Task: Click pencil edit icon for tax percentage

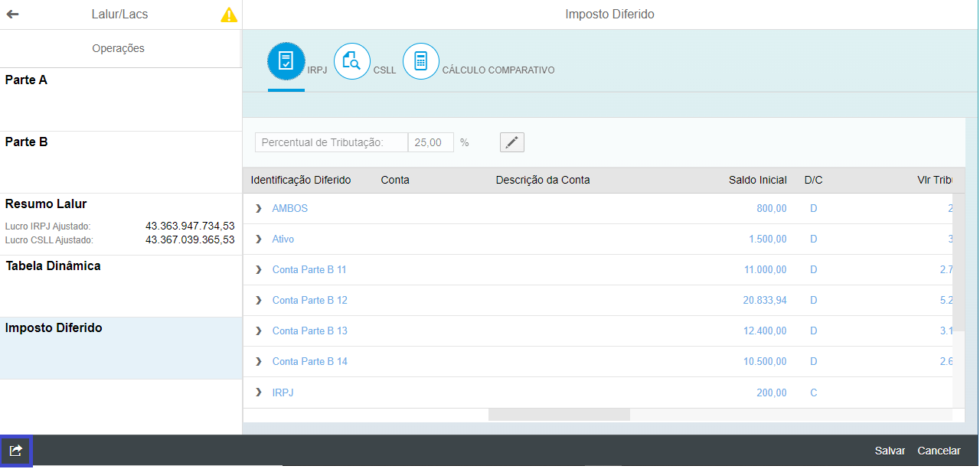Action: pyautogui.click(x=511, y=142)
